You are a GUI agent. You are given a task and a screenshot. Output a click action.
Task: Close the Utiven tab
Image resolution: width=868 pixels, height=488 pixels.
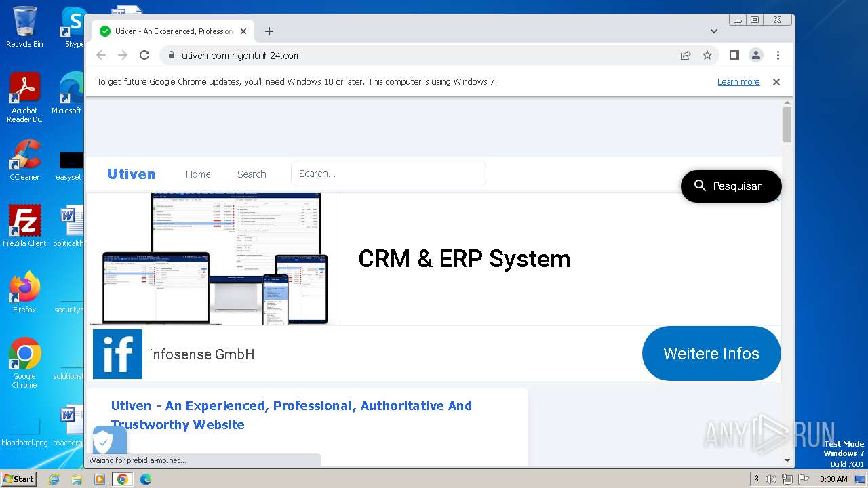[x=243, y=31]
